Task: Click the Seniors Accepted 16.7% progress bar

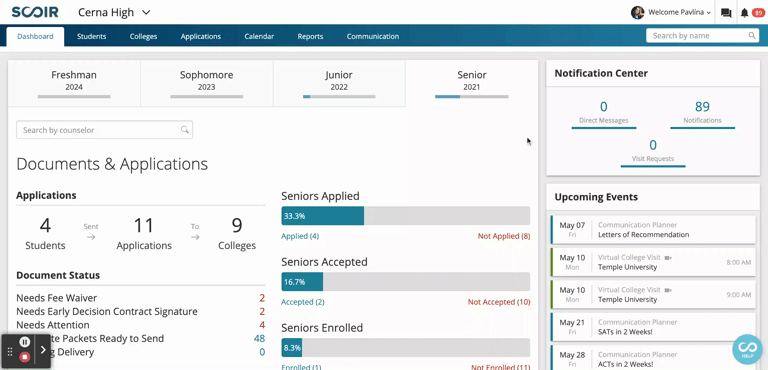Action: 406,282
